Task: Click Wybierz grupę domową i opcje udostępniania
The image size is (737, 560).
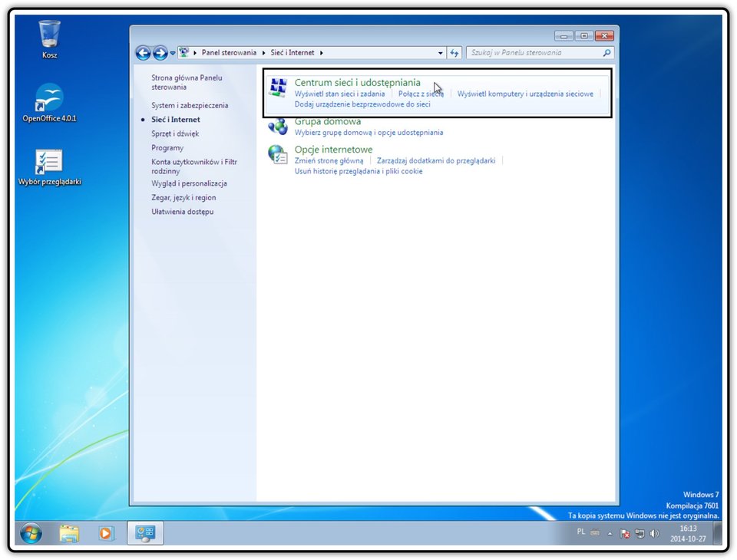Action: (x=368, y=133)
